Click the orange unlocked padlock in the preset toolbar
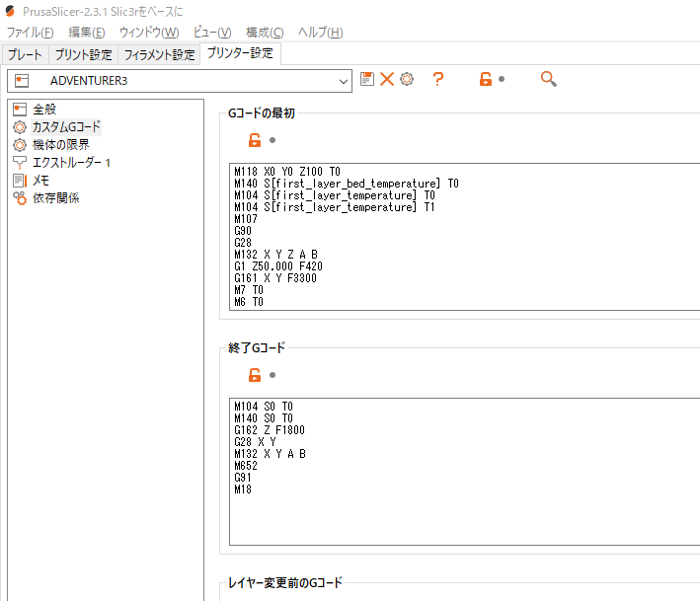The height and width of the screenshot is (601, 700). click(x=486, y=79)
